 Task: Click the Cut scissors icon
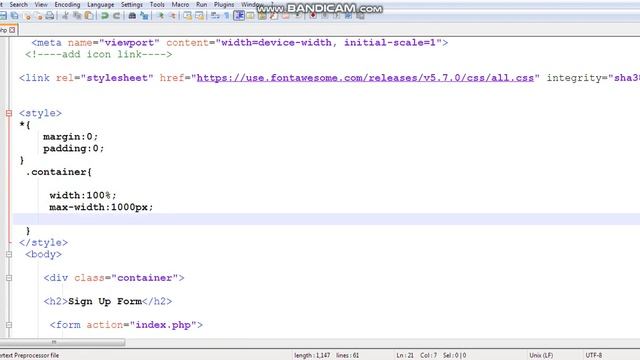click(x=65, y=16)
